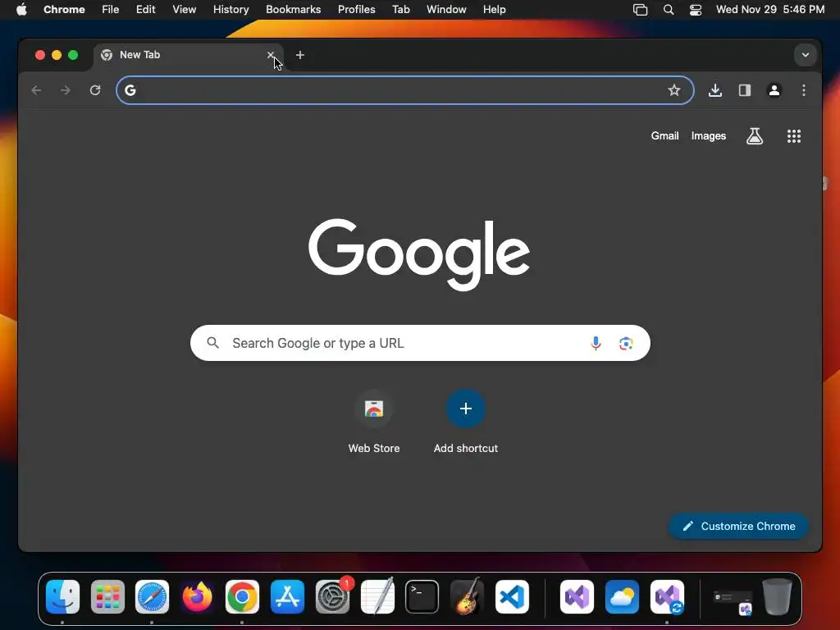840x630 pixels.
Task: Click the forward navigation arrow
Action: 66,90
